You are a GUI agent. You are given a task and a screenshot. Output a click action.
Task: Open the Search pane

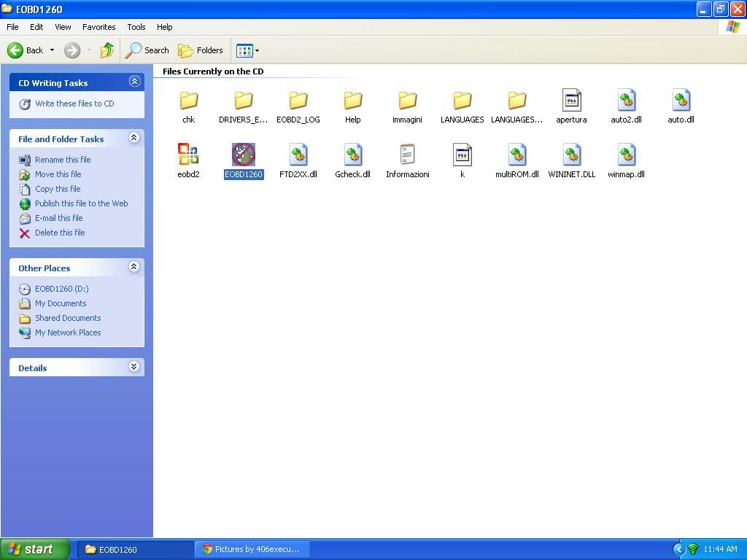[147, 50]
